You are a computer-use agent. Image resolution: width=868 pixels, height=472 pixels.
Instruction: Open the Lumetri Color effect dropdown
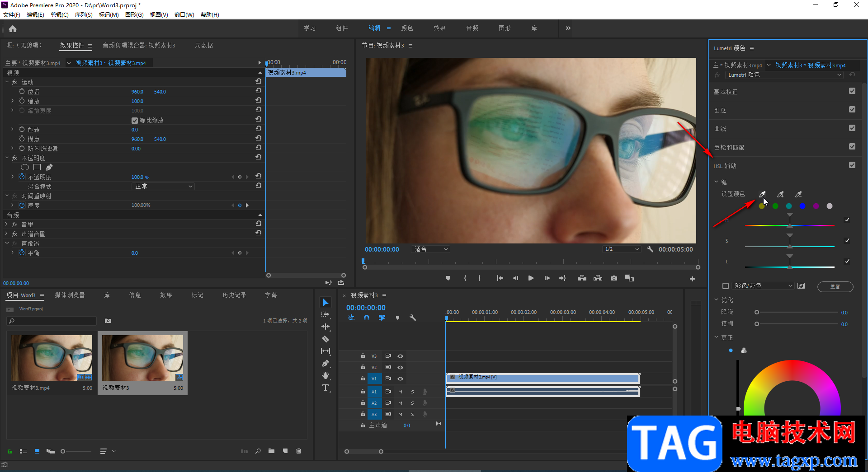tap(784, 75)
